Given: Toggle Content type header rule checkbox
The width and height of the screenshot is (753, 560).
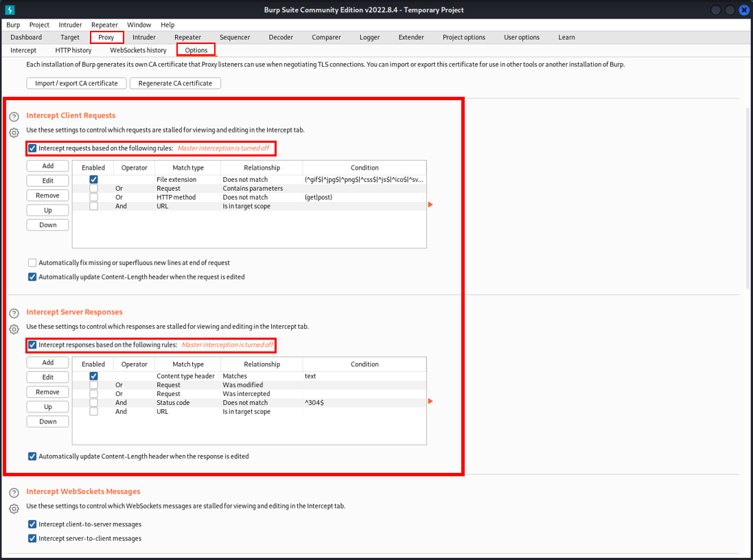Looking at the screenshot, I should (x=93, y=376).
